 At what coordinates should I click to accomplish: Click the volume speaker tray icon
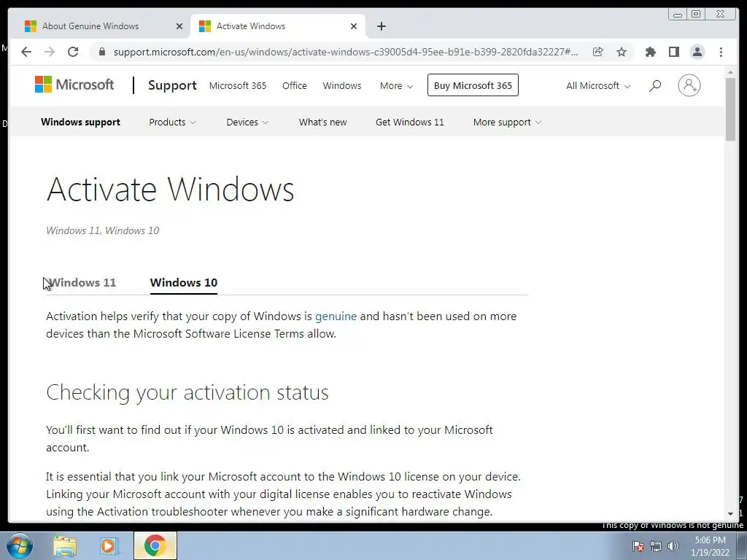point(673,546)
